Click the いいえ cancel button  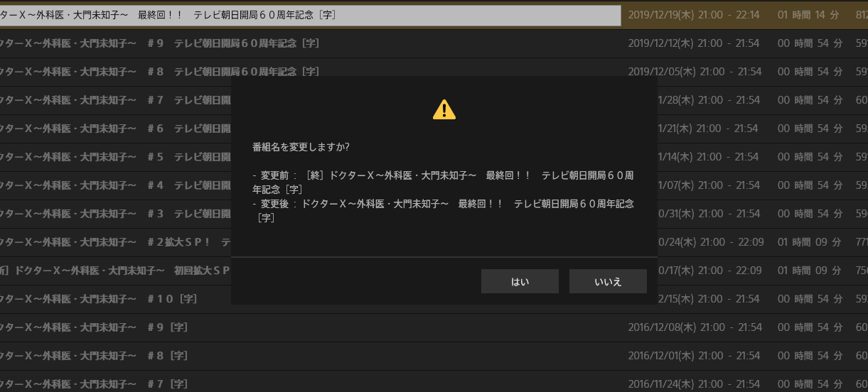pyautogui.click(x=608, y=281)
